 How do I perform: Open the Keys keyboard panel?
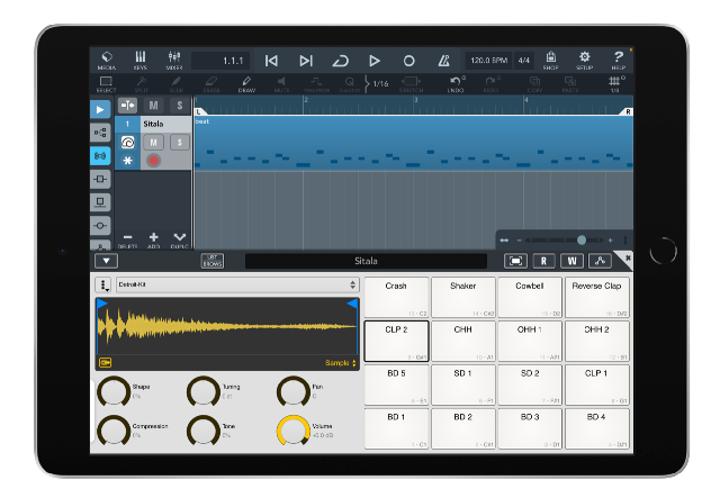(140, 60)
